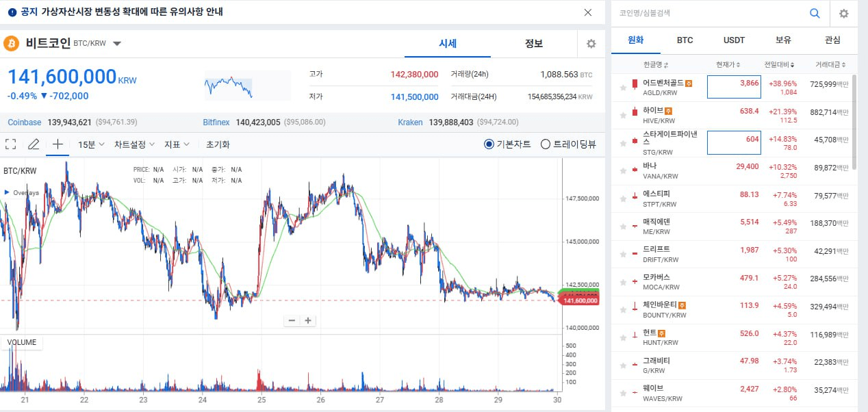
Task: Favorite star for 헌트 HUNT
Action: tap(623, 338)
